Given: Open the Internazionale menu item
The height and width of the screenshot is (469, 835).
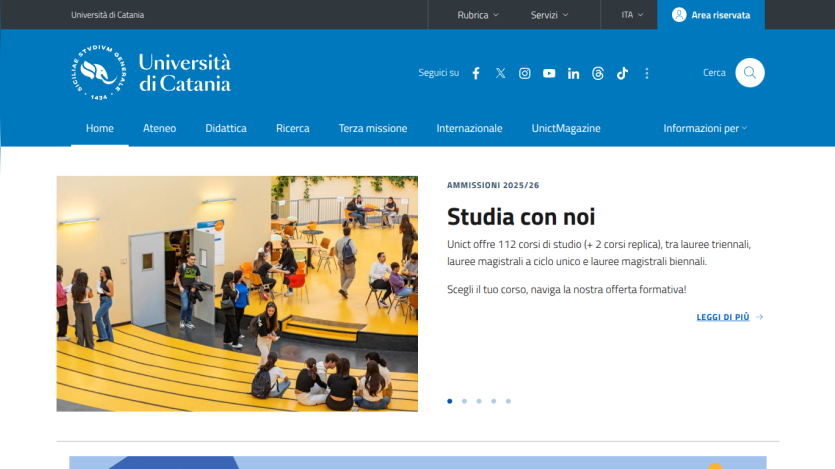Looking at the screenshot, I should (469, 128).
